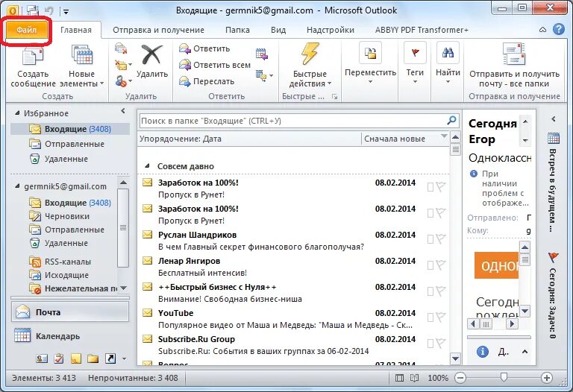573x392 pixels.
Task: Open Отправка и получение tab
Action: (x=158, y=30)
